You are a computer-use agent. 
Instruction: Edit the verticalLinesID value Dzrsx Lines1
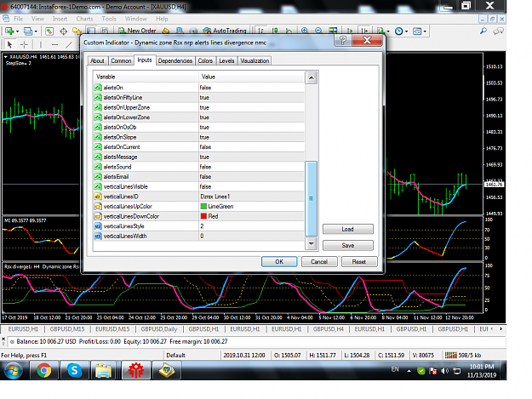click(x=251, y=197)
